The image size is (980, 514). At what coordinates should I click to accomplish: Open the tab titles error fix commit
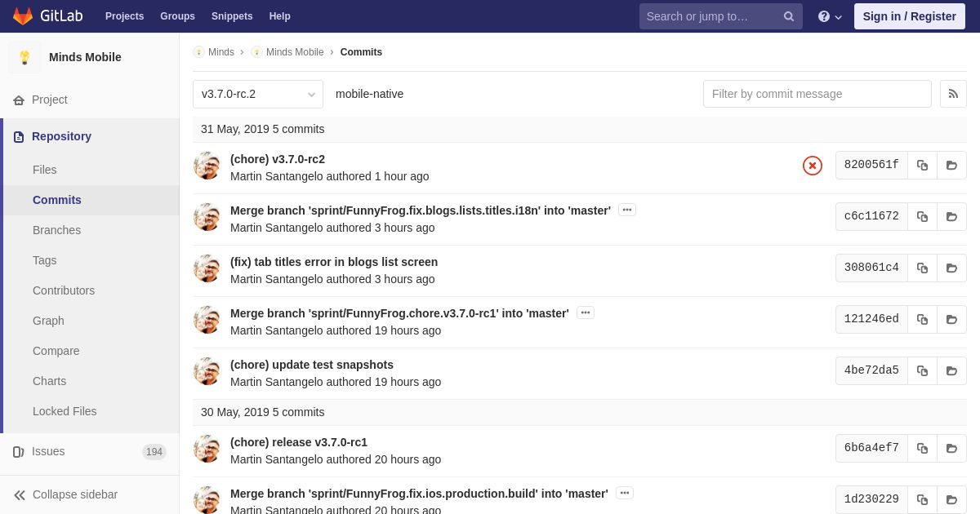[x=334, y=262]
